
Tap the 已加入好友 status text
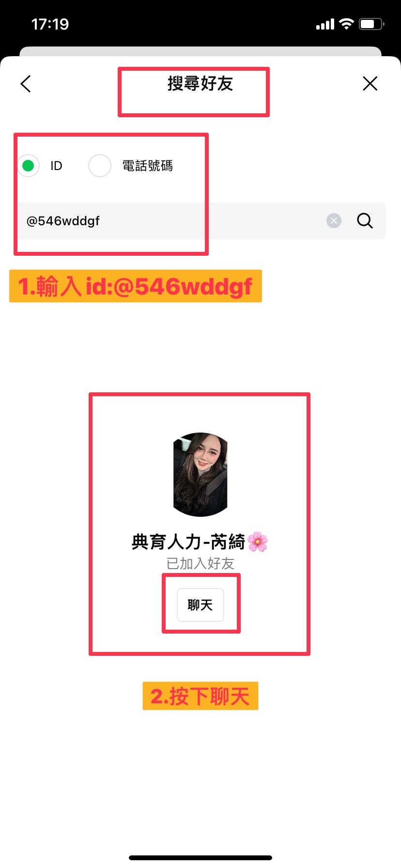[200, 564]
